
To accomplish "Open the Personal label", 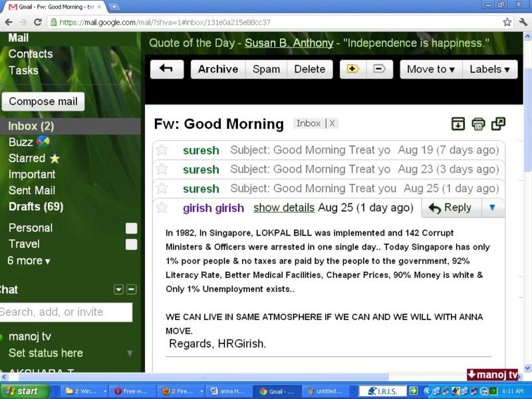I will [x=31, y=227].
